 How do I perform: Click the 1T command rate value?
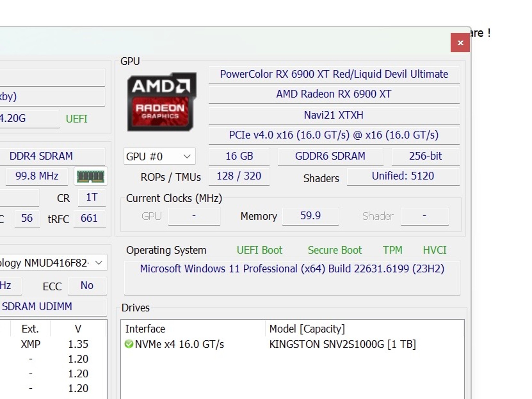pyautogui.click(x=92, y=198)
